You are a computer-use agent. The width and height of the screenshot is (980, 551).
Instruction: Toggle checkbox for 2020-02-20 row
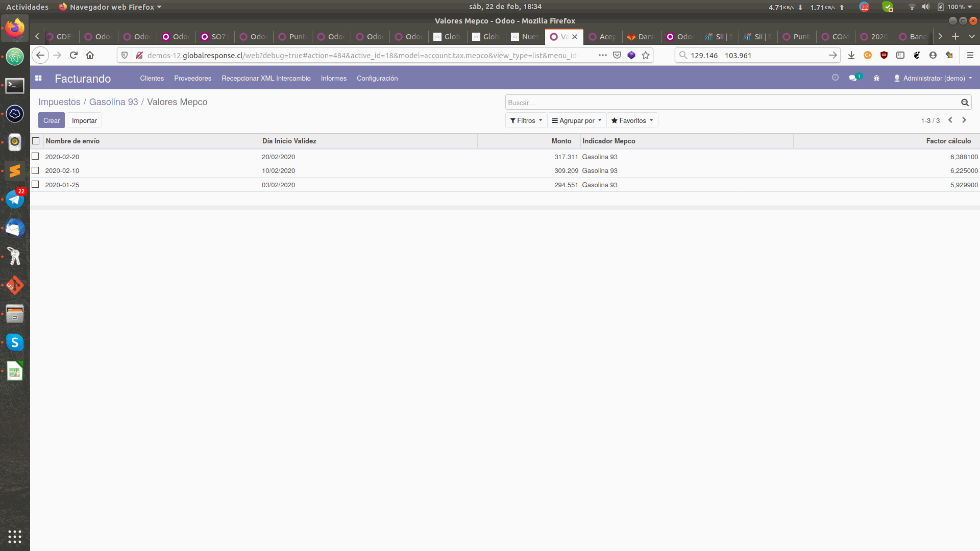[x=36, y=156]
